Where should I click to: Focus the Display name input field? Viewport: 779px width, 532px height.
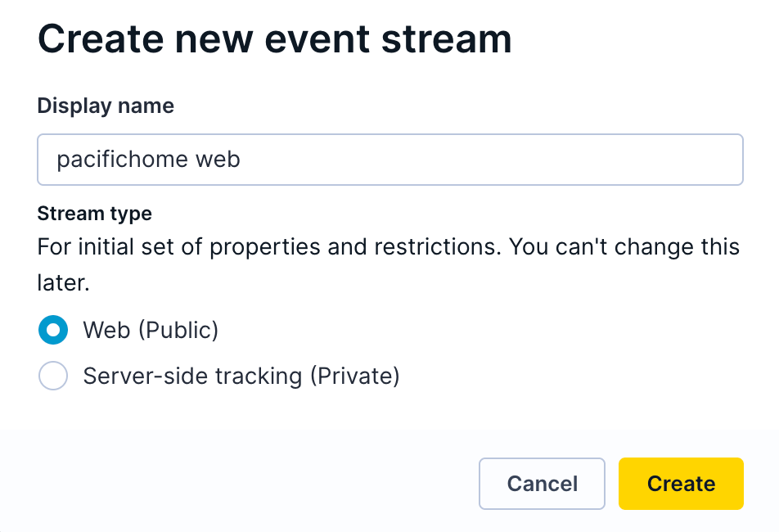pos(390,160)
